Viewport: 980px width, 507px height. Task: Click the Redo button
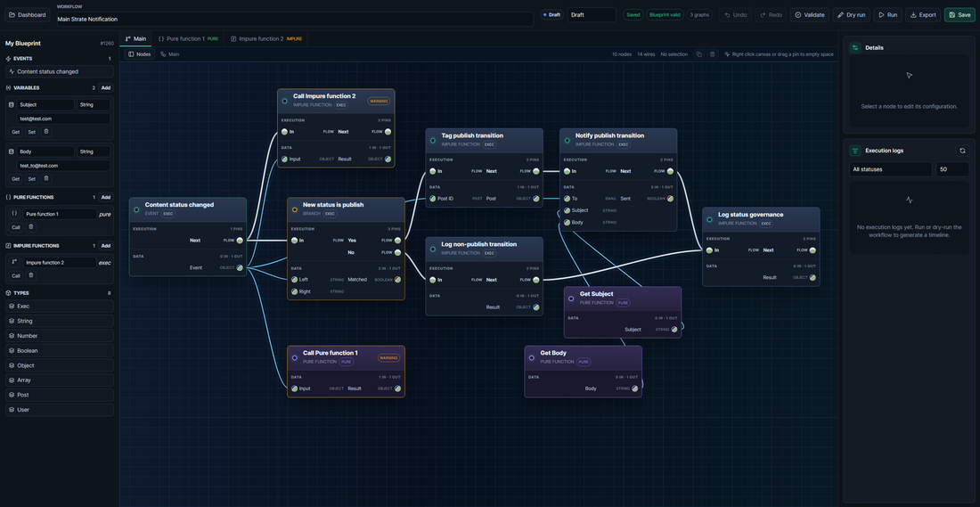(x=771, y=14)
